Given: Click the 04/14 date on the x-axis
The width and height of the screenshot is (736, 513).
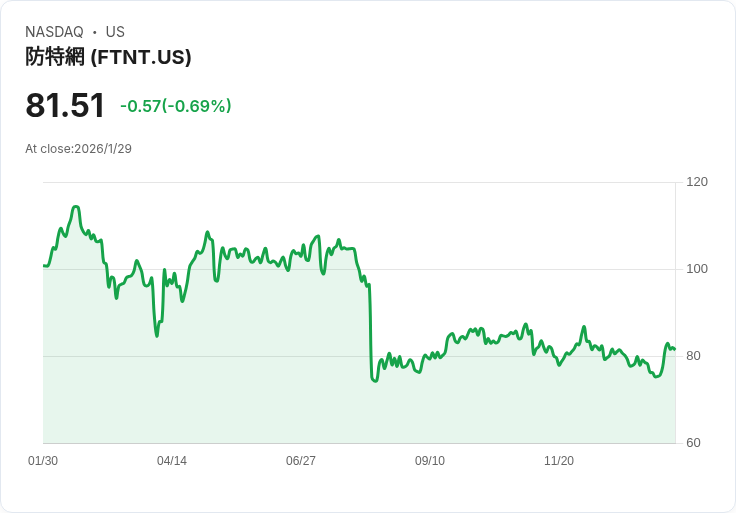Looking at the screenshot, I should 172,461.
